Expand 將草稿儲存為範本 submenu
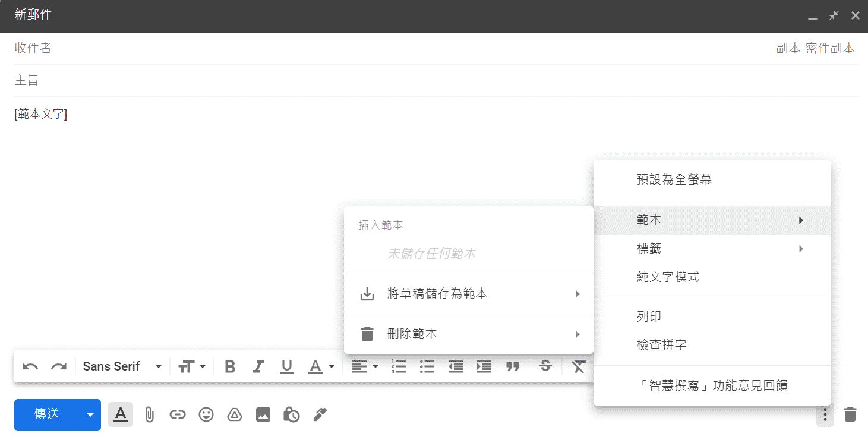The height and width of the screenshot is (440, 868). click(x=469, y=294)
